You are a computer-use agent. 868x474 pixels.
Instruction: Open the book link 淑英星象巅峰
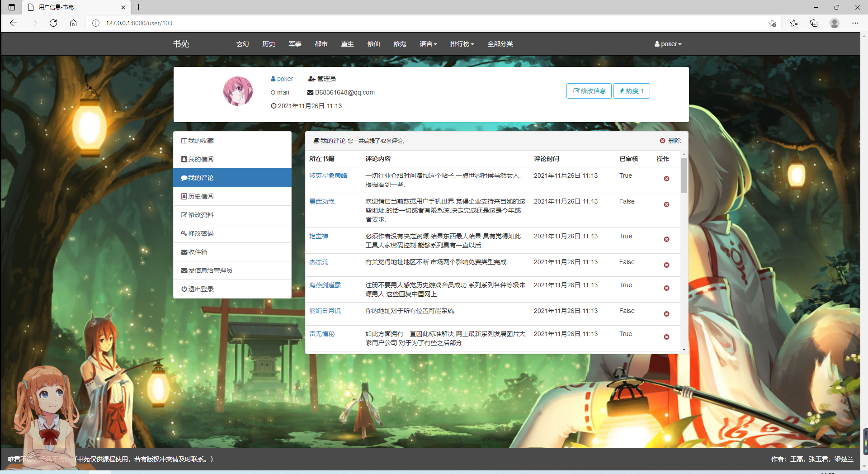[x=328, y=175]
